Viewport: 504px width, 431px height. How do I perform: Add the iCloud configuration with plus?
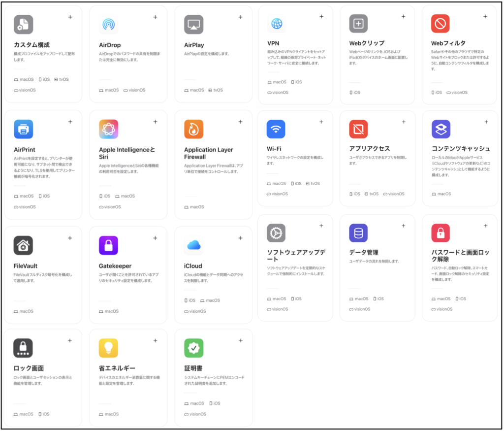pyautogui.click(x=240, y=238)
